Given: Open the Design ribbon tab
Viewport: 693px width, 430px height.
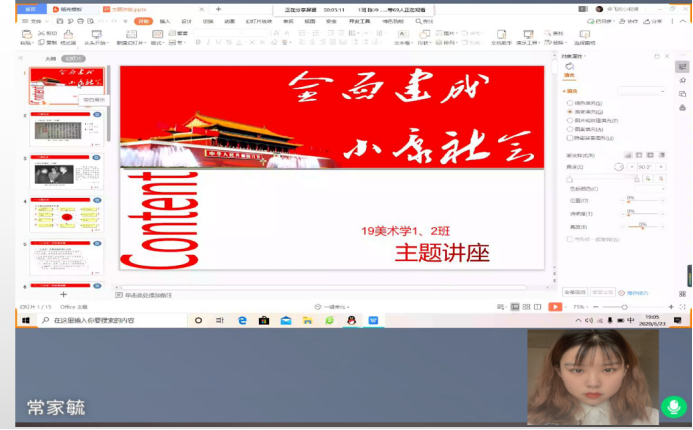Looking at the screenshot, I should (186, 21).
